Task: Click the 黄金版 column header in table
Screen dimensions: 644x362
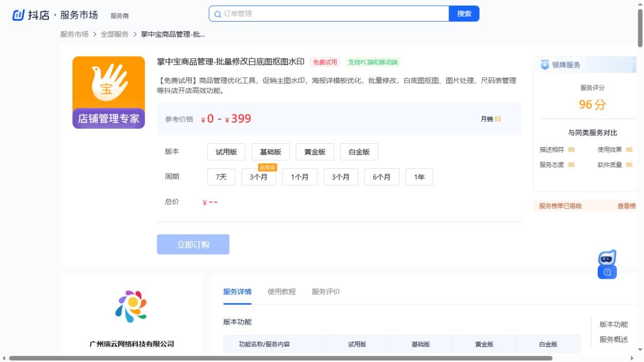Action: 484,345
